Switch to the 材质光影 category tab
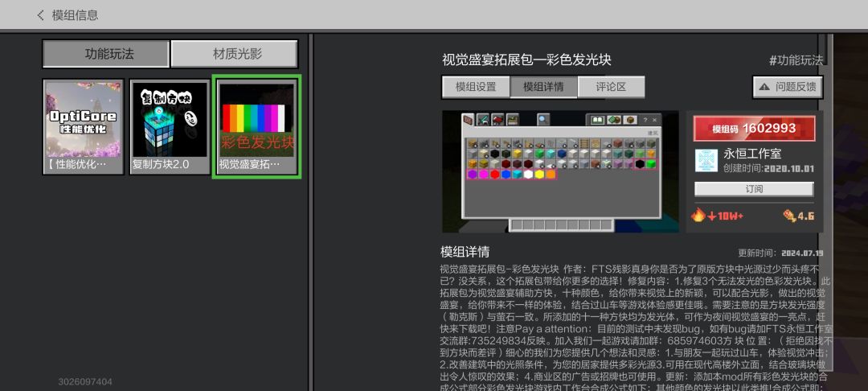 coord(234,54)
